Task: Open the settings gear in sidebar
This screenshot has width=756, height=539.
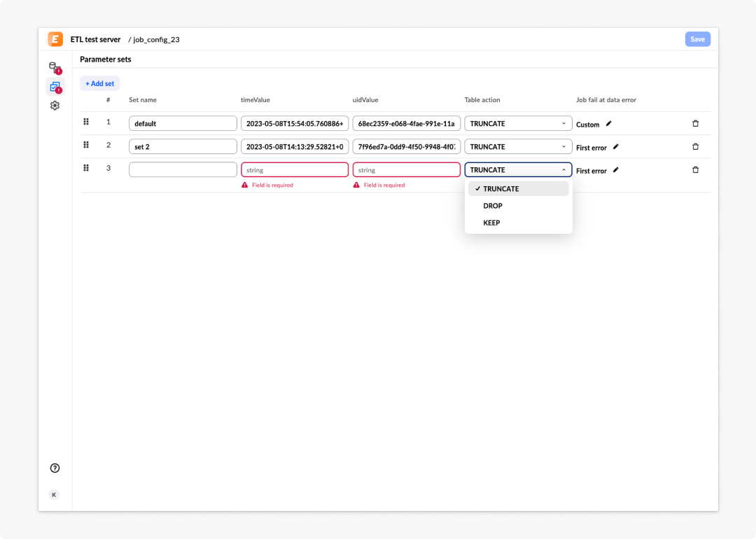Action: point(55,106)
